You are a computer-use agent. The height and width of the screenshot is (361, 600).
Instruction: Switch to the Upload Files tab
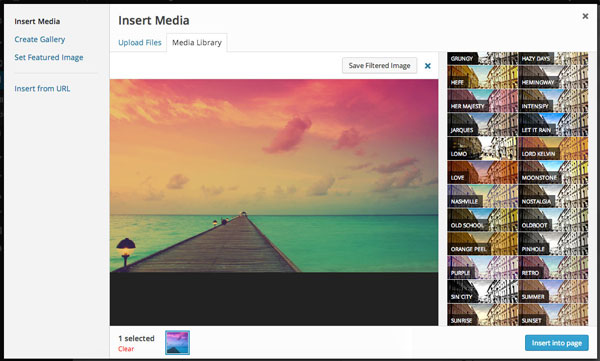point(140,42)
